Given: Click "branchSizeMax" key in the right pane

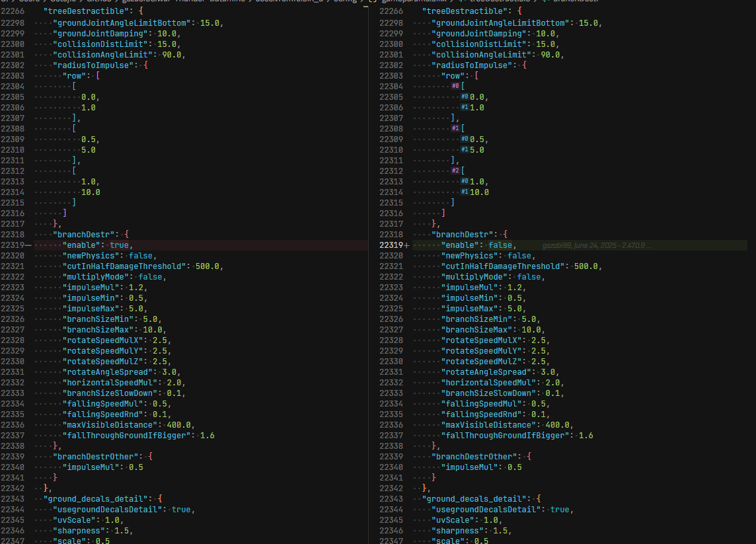Looking at the screenshot, I should (x=476, y=330).
